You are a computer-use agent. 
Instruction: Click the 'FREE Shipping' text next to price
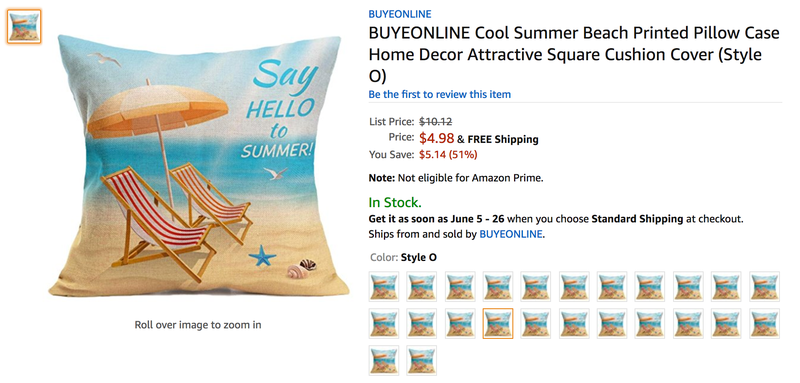(x=503, y=139)
